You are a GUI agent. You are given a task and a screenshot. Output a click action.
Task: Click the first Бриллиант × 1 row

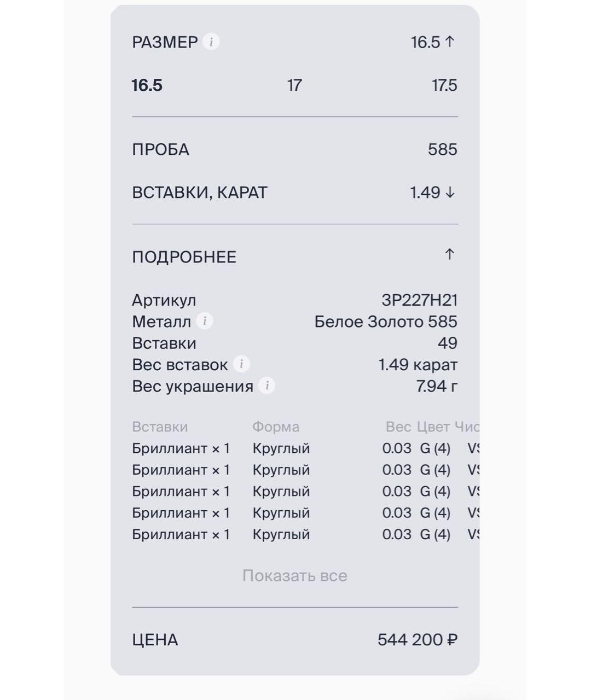pyautogui.click(x=181, y=448)
